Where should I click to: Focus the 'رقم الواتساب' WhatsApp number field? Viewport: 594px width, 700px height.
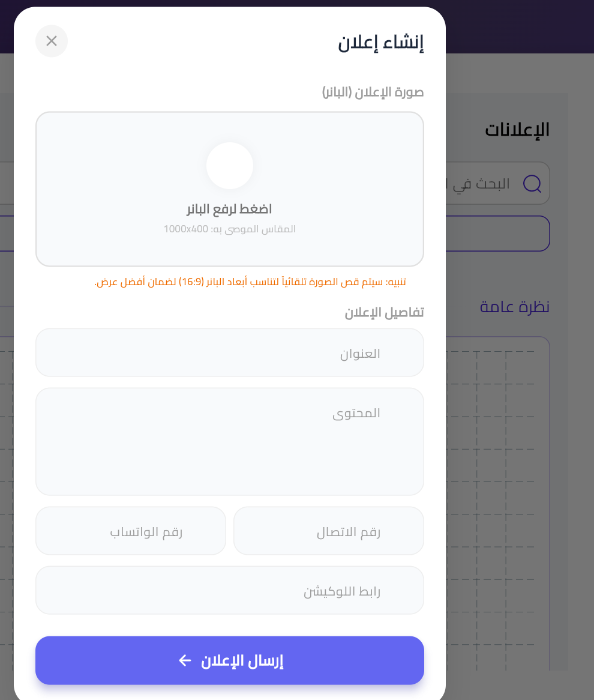point(131,531)
